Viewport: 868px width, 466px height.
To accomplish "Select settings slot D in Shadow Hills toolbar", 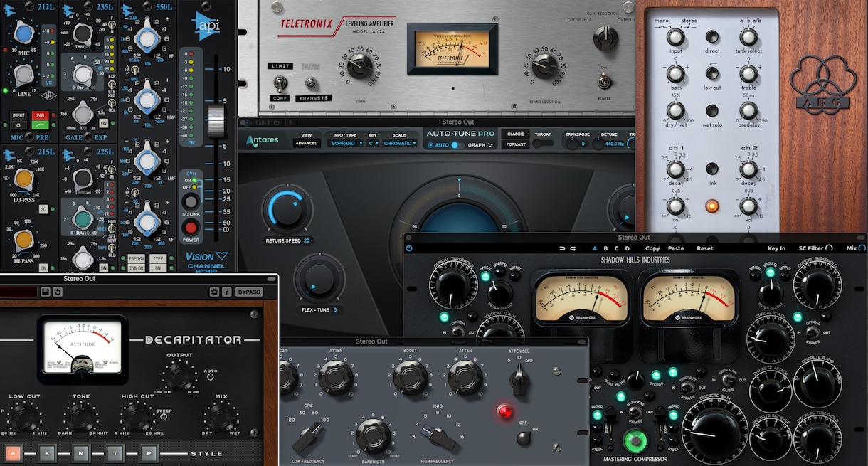I will (x=627, y=248).
